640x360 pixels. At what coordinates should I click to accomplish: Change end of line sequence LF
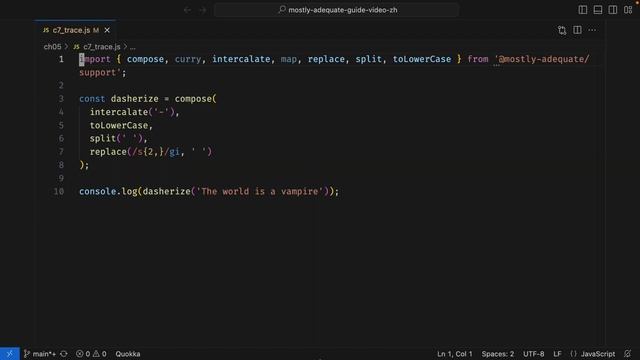(557, 354)
